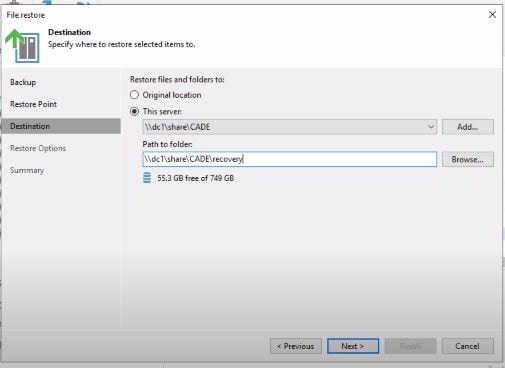Click the Restore files and folders to label
The height and width of the screenshot is (368, 505).
click(x=177, y=80)
